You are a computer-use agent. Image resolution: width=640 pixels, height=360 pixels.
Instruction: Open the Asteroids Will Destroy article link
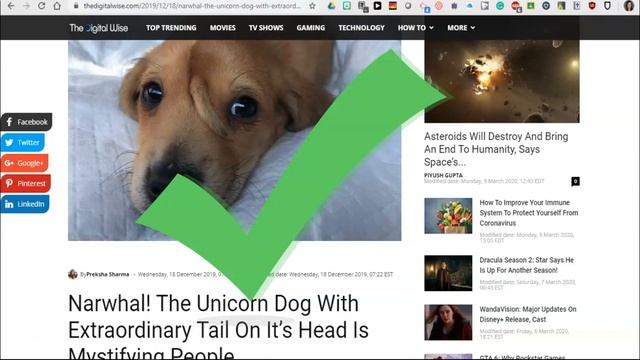pyautogui.click(x=496, y=149)
